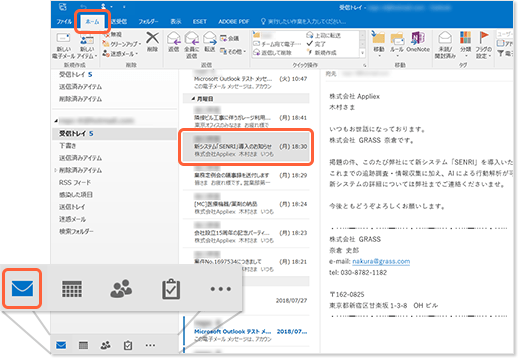Click small Tasks clipboard in bottom navigation bar
Image resolution: width=518 pixels, height=360 pixels.
pyautogui.click(x=128, y=345)
